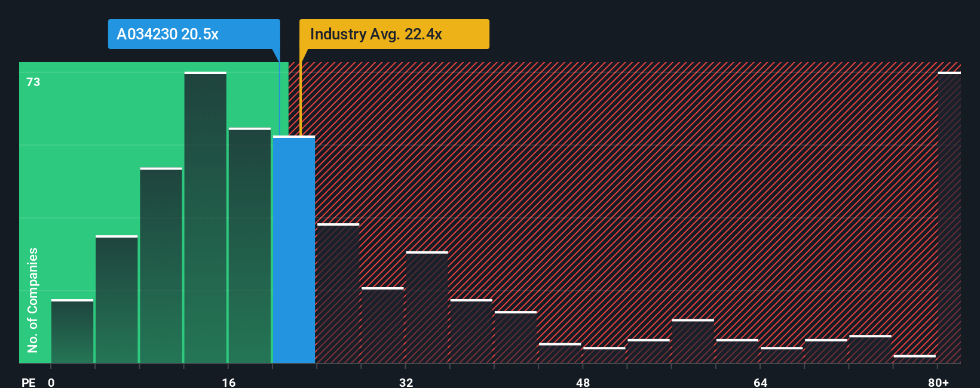Click the x-axis label 64
Image resolution: width=980 pixels, height=388 pixels.
760,382
